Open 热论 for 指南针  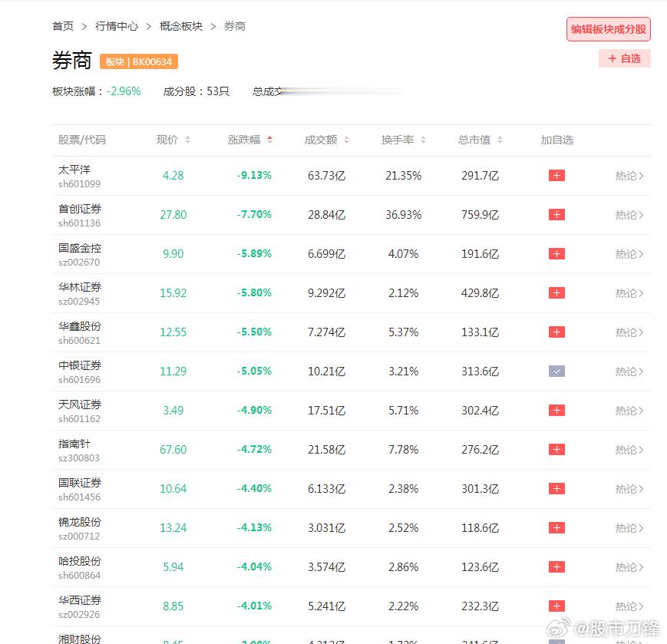point(629,450)
